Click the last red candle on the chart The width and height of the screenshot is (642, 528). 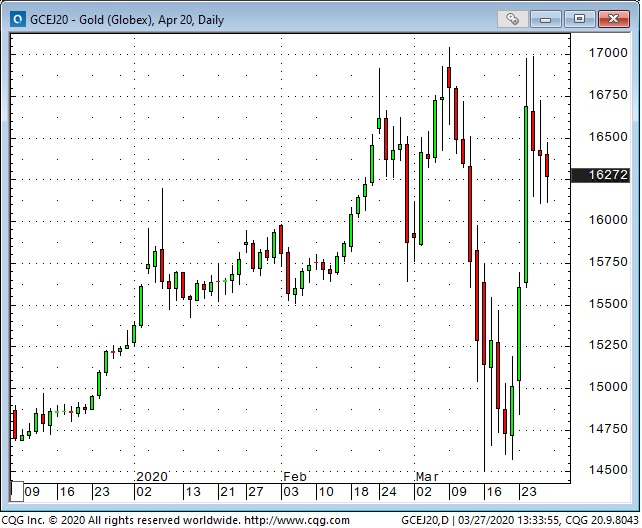tap(547, 165)
